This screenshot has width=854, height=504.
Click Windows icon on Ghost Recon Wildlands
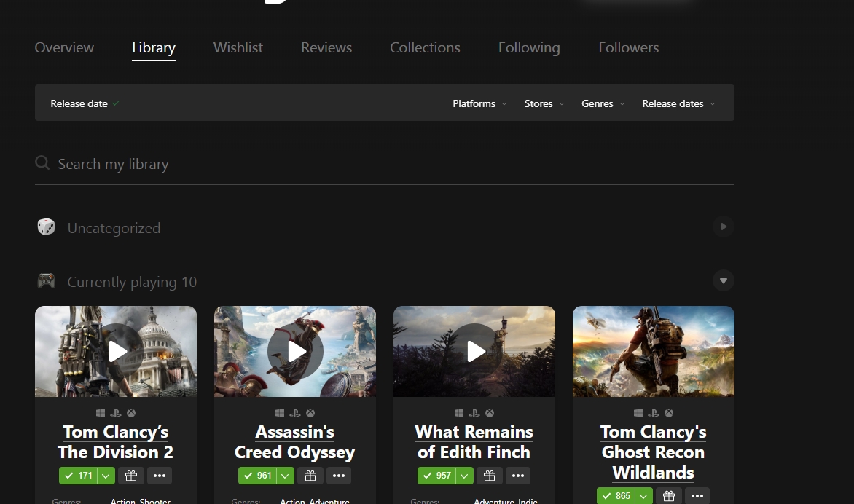point(638,413)
